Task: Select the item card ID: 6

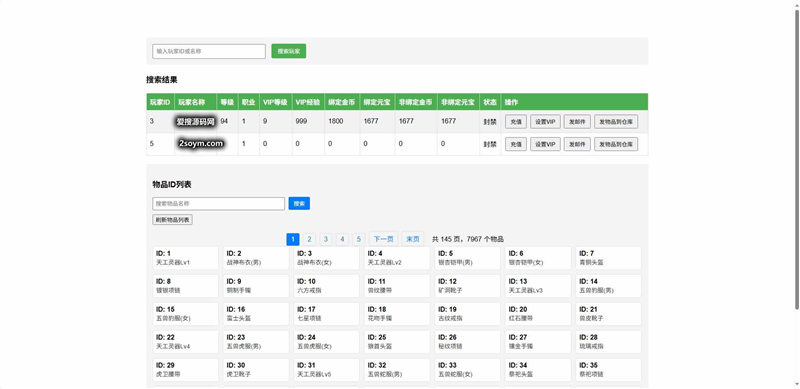Action: point(538,258)
